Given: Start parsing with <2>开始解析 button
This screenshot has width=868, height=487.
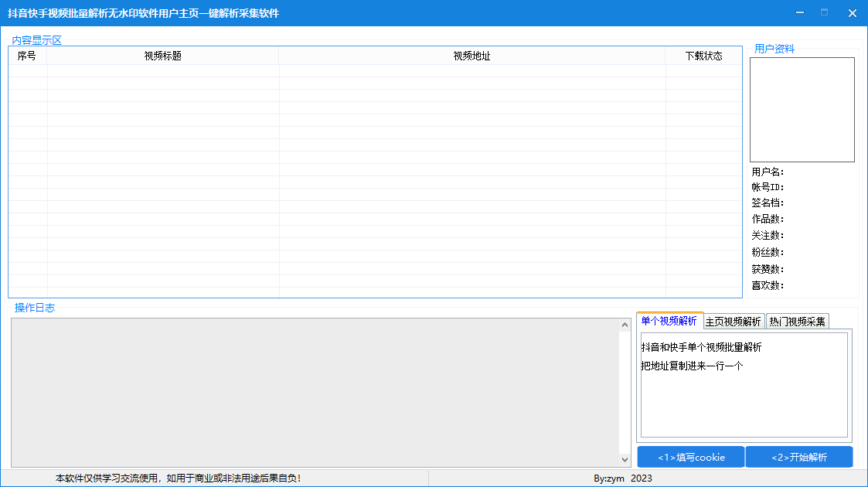Looking at the screenshot, I should tap(798, 457).
